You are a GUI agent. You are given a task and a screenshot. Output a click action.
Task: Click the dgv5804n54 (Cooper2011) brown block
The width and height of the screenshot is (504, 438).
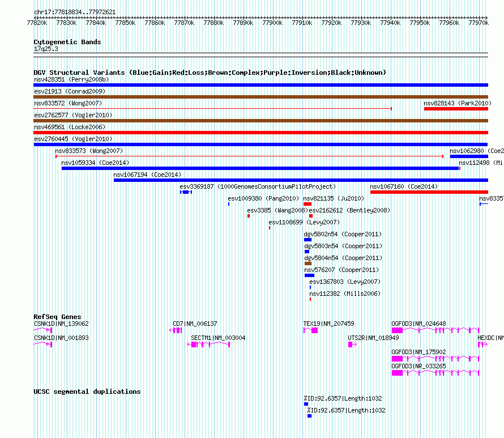tap(308, 263)
